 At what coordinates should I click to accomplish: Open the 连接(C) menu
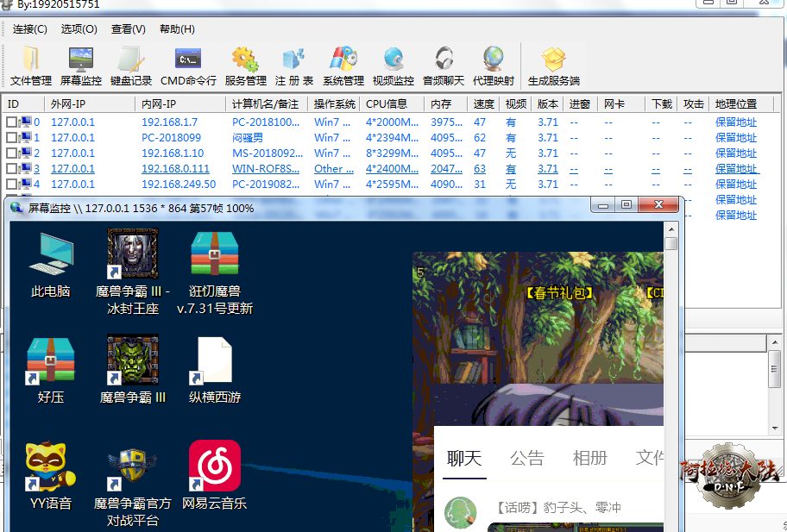click(30, 29)
